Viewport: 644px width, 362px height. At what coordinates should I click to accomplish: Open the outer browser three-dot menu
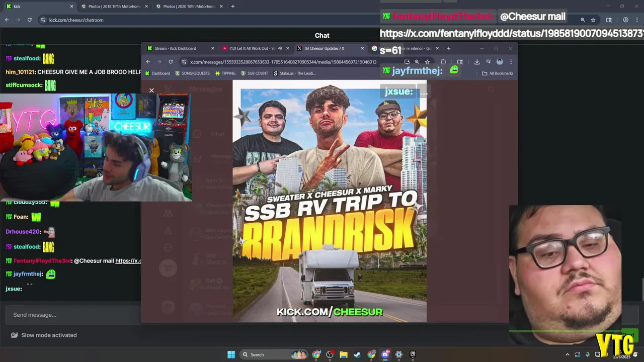point(637,20)
